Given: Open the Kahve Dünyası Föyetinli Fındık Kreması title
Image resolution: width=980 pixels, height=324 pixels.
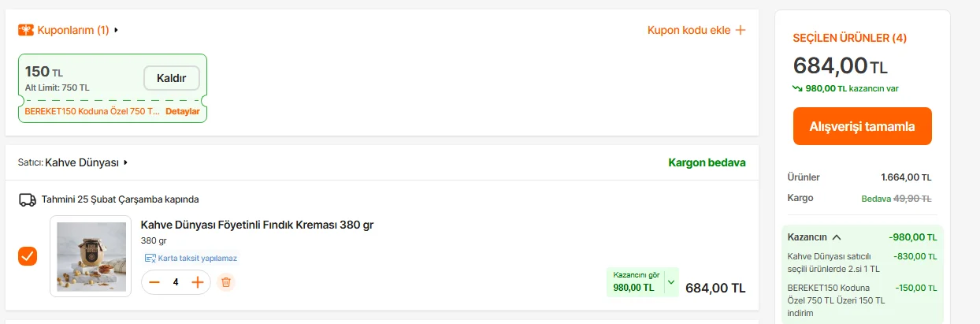Looking at the screenshot, I should (257, 225).
